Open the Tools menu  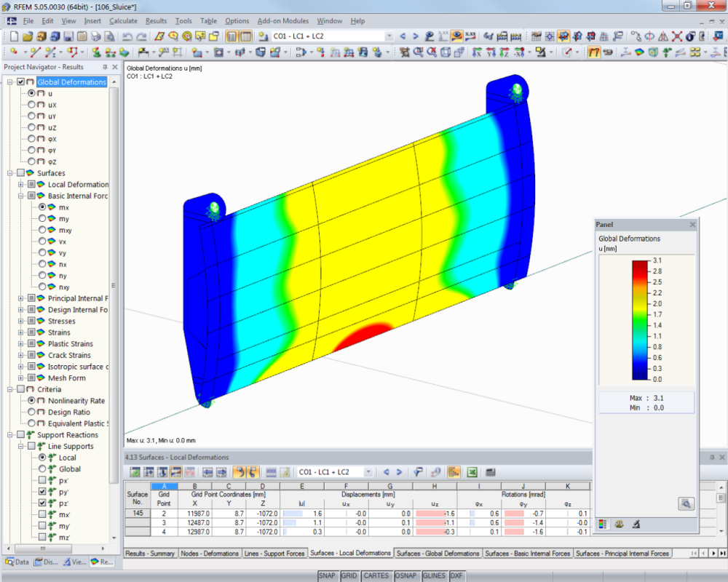click(183, 21)
